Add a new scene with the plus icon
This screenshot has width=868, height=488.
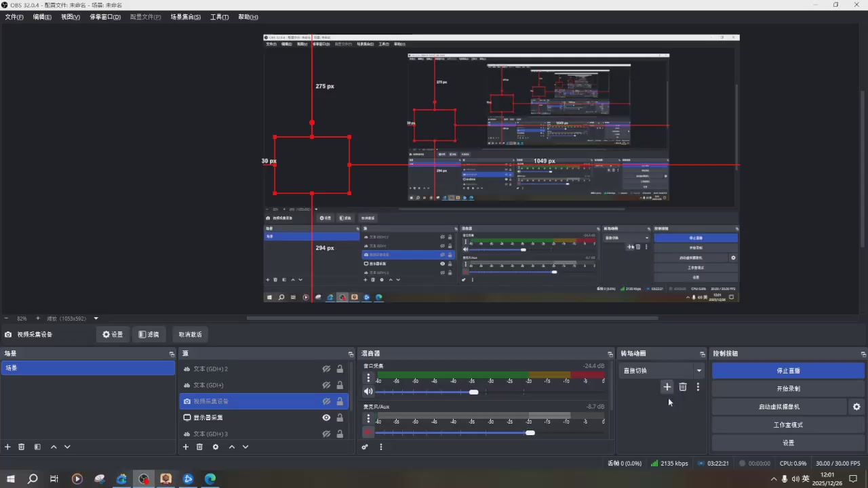tap(8, 447)
